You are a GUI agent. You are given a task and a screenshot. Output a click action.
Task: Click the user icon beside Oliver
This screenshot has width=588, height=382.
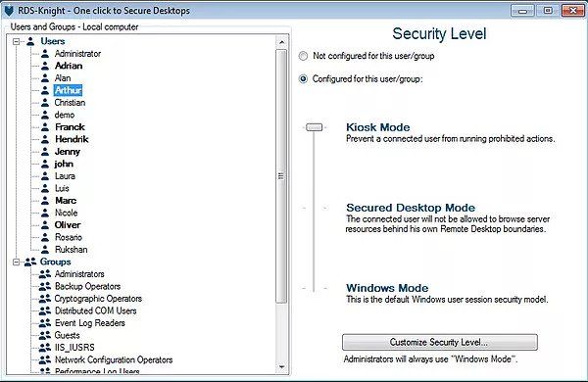click(x=45, y=225)
